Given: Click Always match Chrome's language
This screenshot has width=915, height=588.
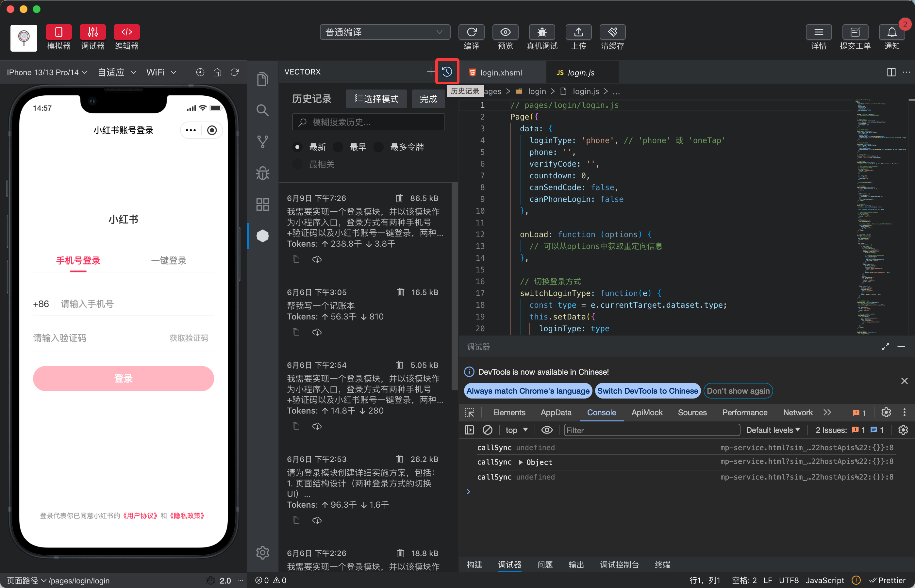Looking at the screenshot, I should (x=528, y=391).
